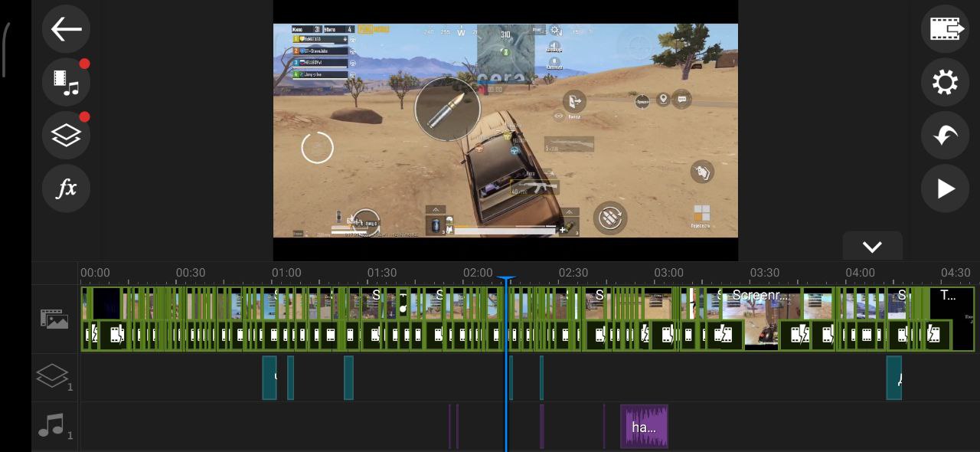Jump to 01:00 on the ruler

coord(286,273)
